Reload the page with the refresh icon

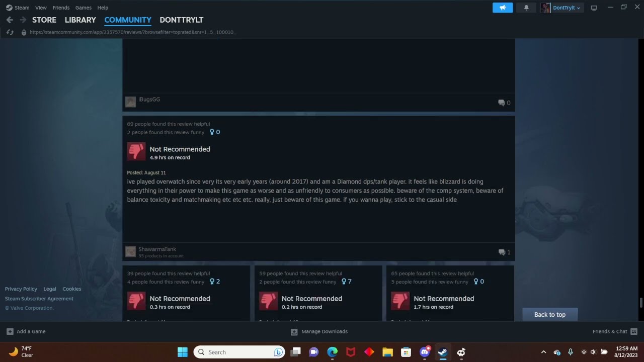click(10, 32)
